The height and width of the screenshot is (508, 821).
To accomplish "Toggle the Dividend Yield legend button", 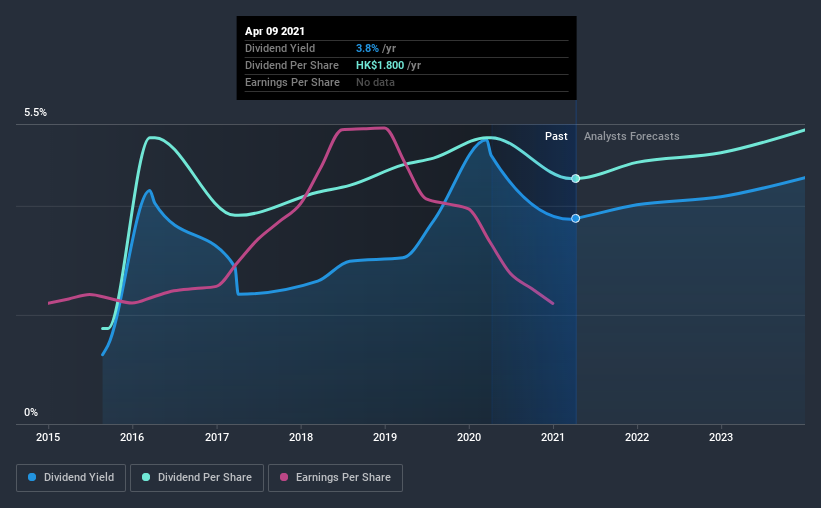I will (71, 478).
